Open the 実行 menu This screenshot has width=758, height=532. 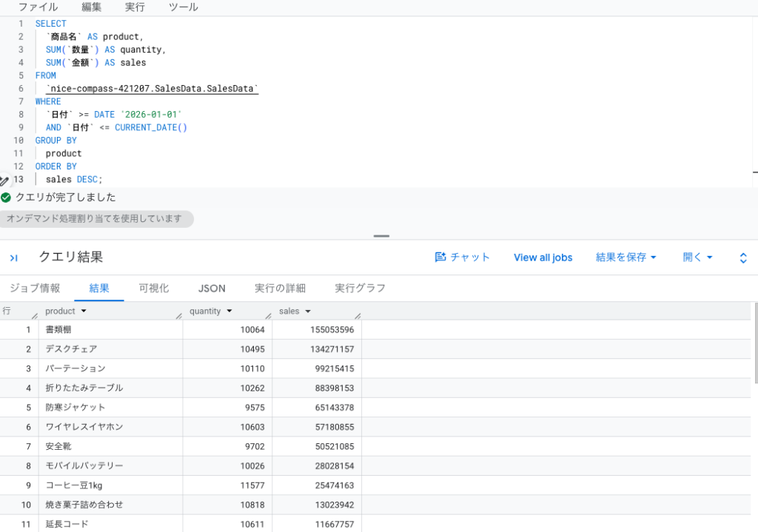click(x=135, y=7)
